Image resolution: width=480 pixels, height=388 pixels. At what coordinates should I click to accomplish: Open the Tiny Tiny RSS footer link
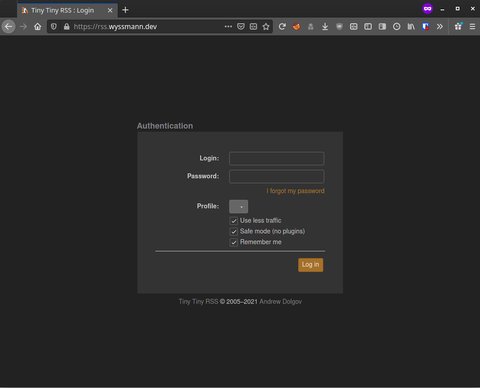click(198, 302)
